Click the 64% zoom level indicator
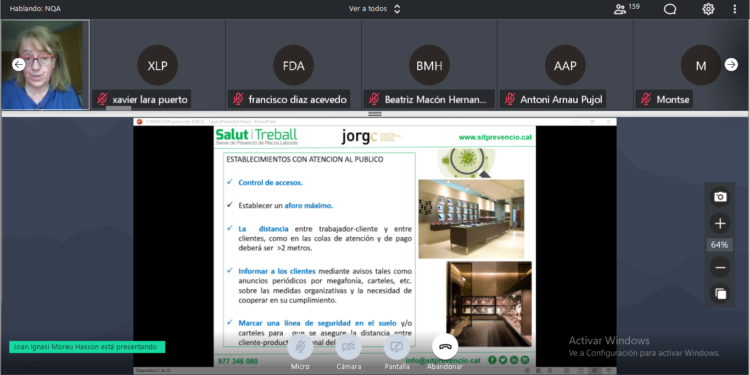This screenshot has width=750, height=375. click(719, 245)
